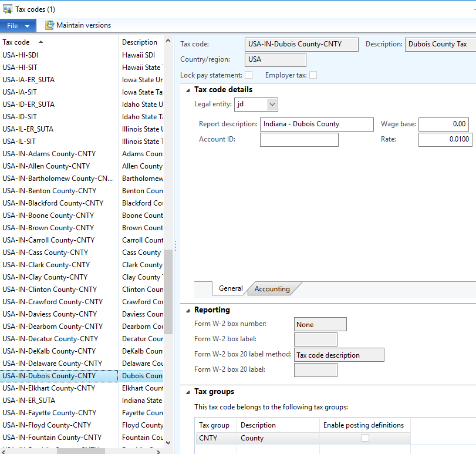The width and height of the screenshot is (476, 454).
Task: Click the Tax code input field
Action: pyautogui.click(x=302, y=44)
